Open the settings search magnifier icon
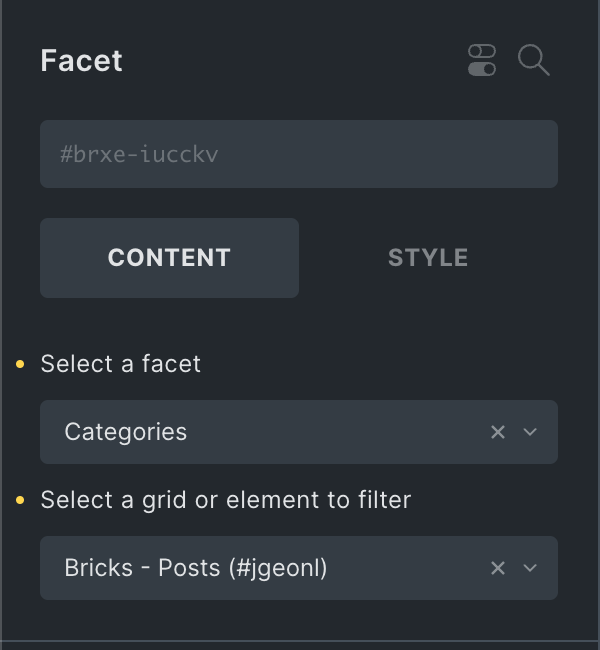The height and width of the screenshot is (650, 600). (x=534, y=60)
